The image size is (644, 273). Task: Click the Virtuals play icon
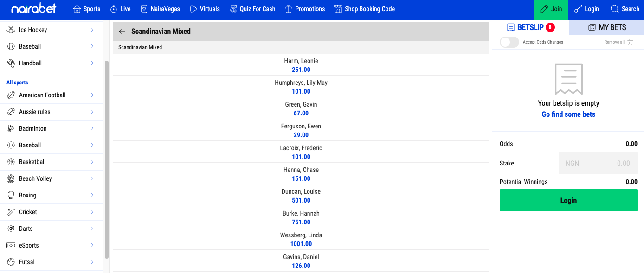coord(193,9)
